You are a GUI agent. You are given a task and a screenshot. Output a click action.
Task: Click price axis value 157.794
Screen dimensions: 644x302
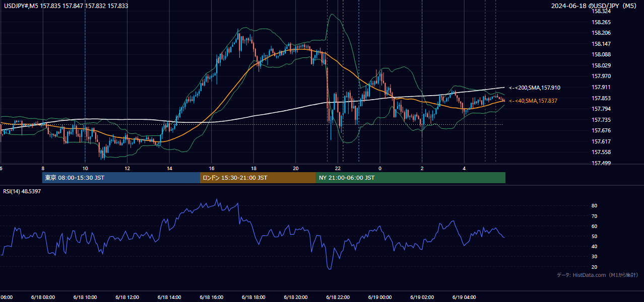coord(601,109)
